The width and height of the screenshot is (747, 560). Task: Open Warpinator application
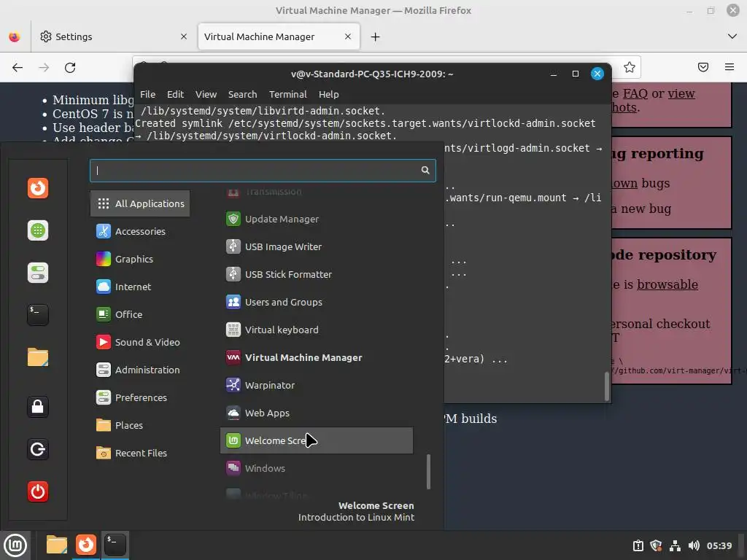click(x=317, y=385)
